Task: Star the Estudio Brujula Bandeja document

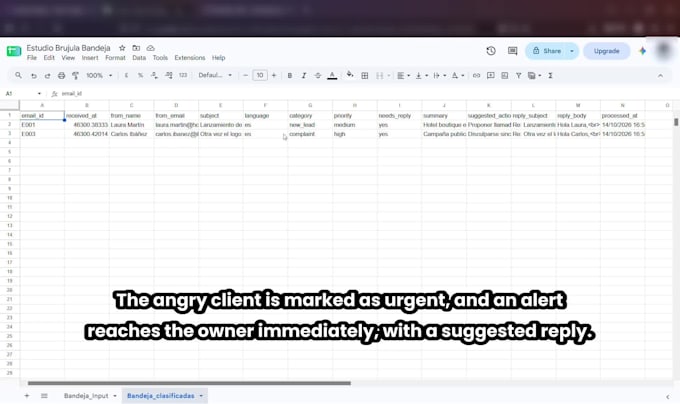Action: pyautogui.click(x=122, y=48)
